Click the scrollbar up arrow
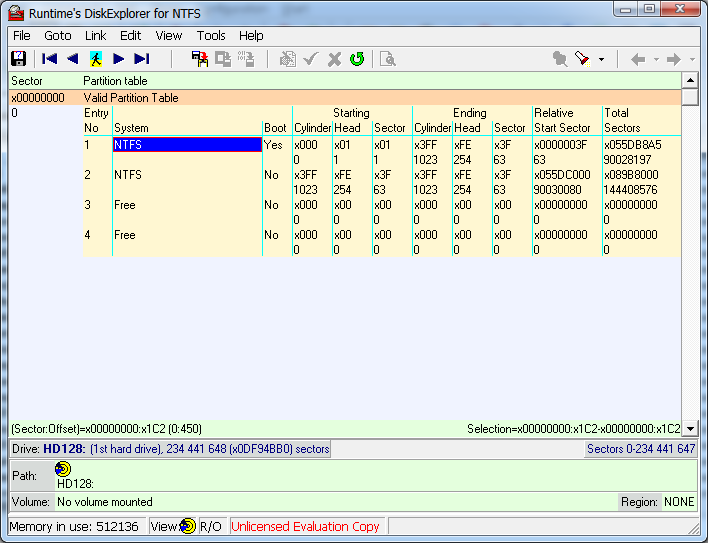Viewport: 708px width, 543px height. [x=690, y=81]
